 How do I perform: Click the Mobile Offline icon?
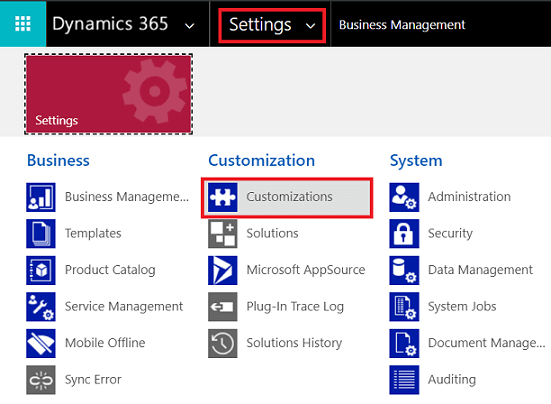41,343
